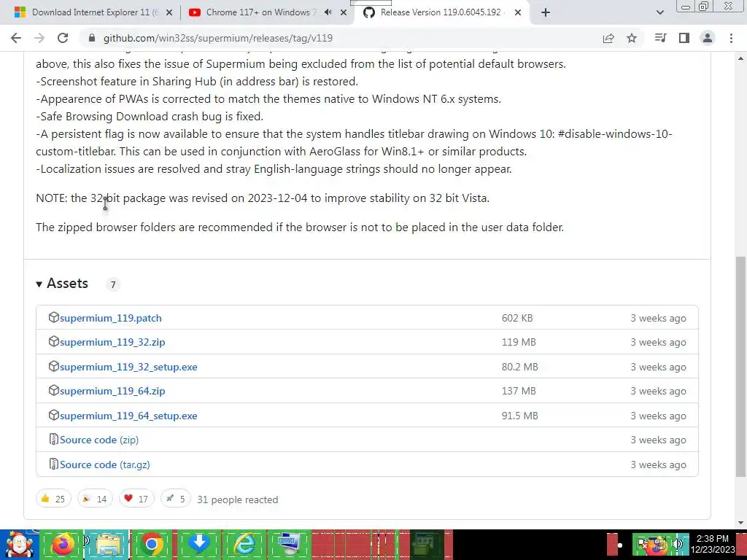The height and width of the screenshot is (560, 747).
Task: Open the user profile avatar
Action: coord(708,38)
